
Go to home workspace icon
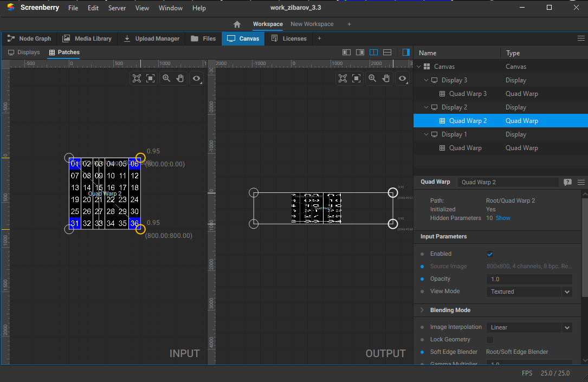point(237,24)
